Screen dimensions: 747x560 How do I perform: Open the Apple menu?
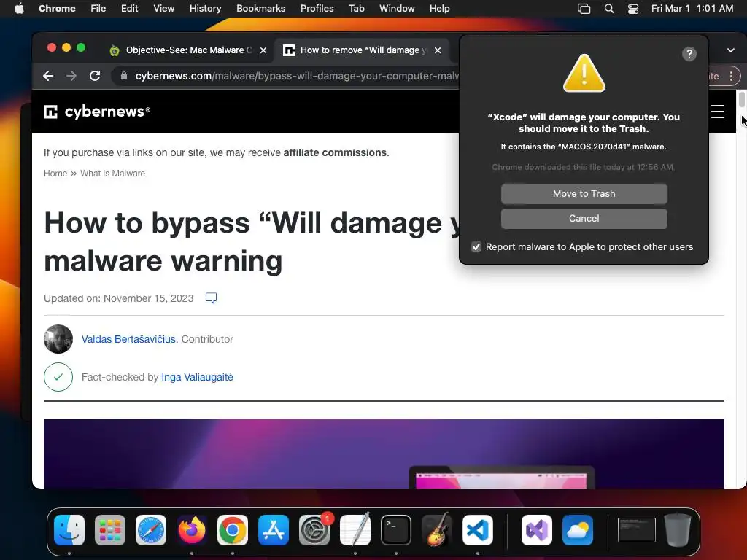click(x=19, y=8)
